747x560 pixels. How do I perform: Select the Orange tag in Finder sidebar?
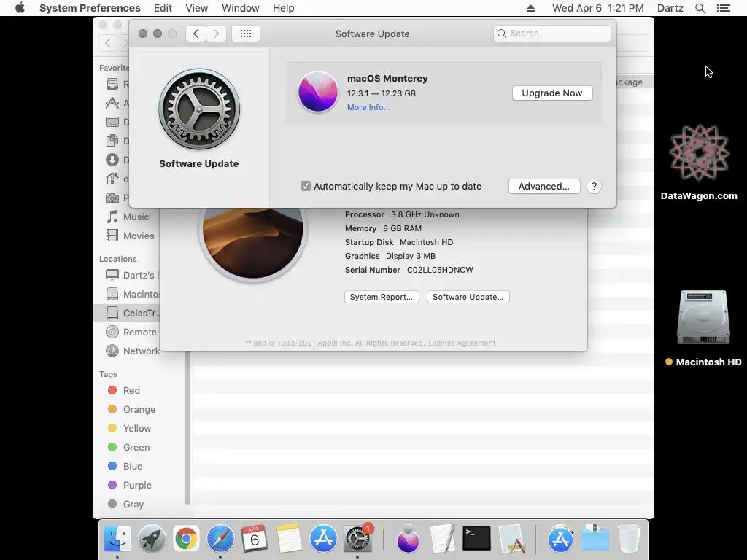(131, 410)
